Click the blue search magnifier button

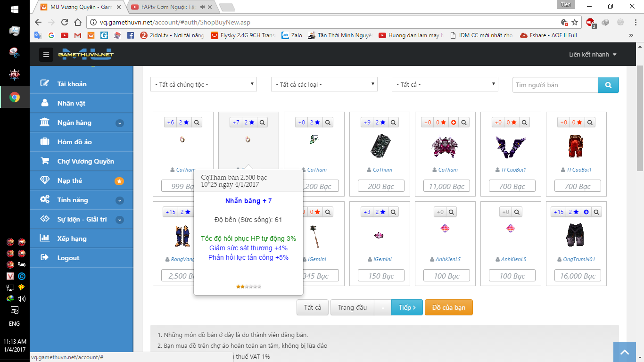coord(608,85)
